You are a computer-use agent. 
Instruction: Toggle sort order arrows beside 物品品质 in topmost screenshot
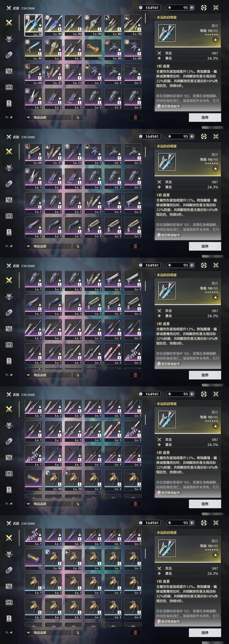[x=77, y=118]
